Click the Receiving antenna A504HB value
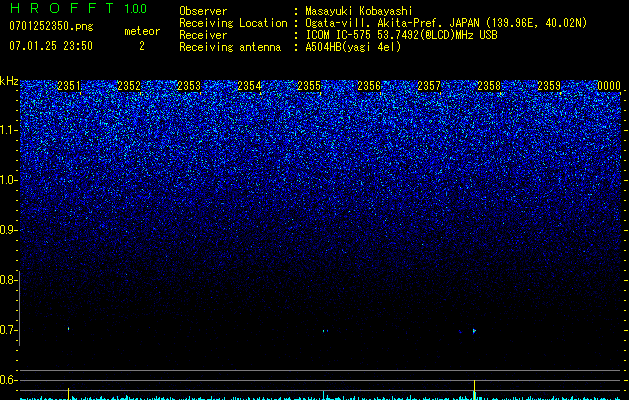Image resolution: width=629 pixels, height=400 pixels. (353, 47)
